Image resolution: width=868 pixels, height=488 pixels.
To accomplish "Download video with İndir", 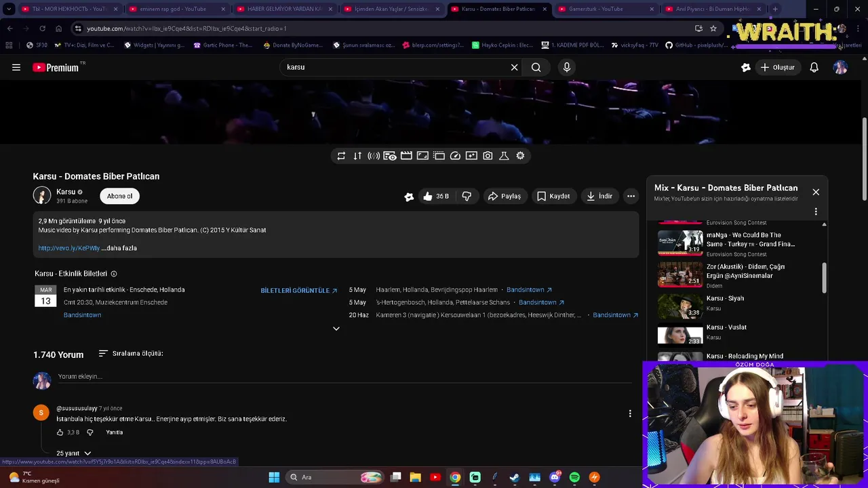I will click(599, 196).
